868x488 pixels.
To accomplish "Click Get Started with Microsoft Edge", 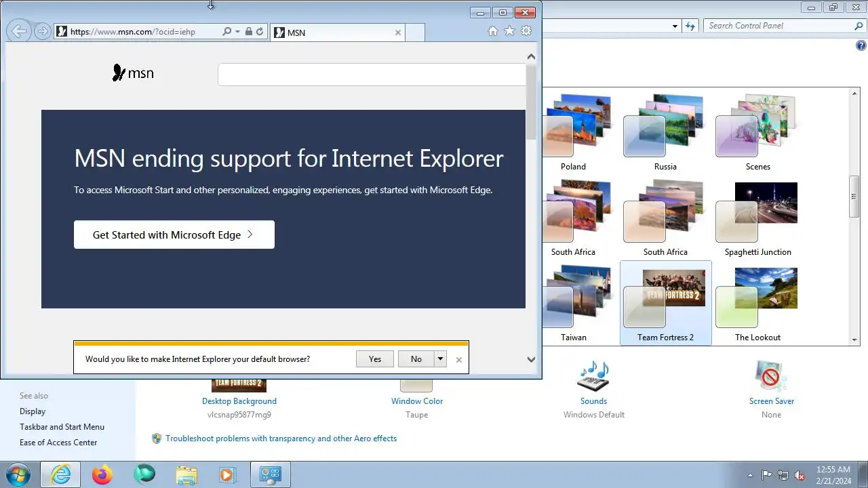I will [174, 235].
